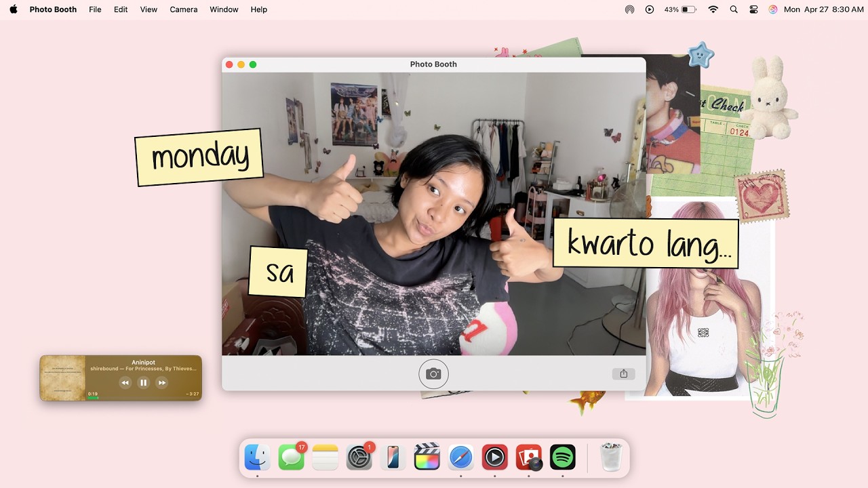Open Final Cut Pro from the Dock
Viewport: 868px width, 488px height.
[427, 457]
